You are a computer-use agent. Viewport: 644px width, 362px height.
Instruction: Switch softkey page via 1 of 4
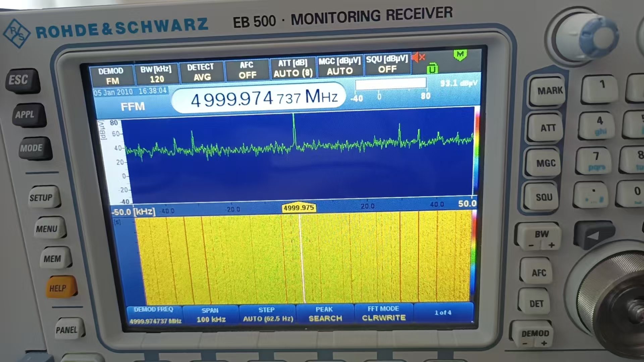(x=443, y=313)
